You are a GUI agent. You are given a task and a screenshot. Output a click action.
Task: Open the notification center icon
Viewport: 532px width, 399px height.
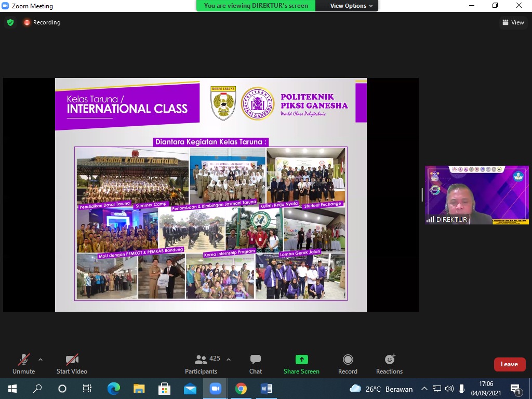coord(516,389)
